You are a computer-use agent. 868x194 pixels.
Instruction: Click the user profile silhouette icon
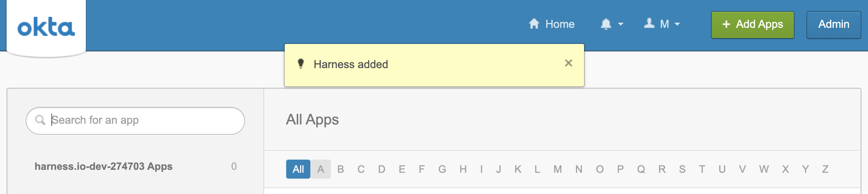click(649, 23)
